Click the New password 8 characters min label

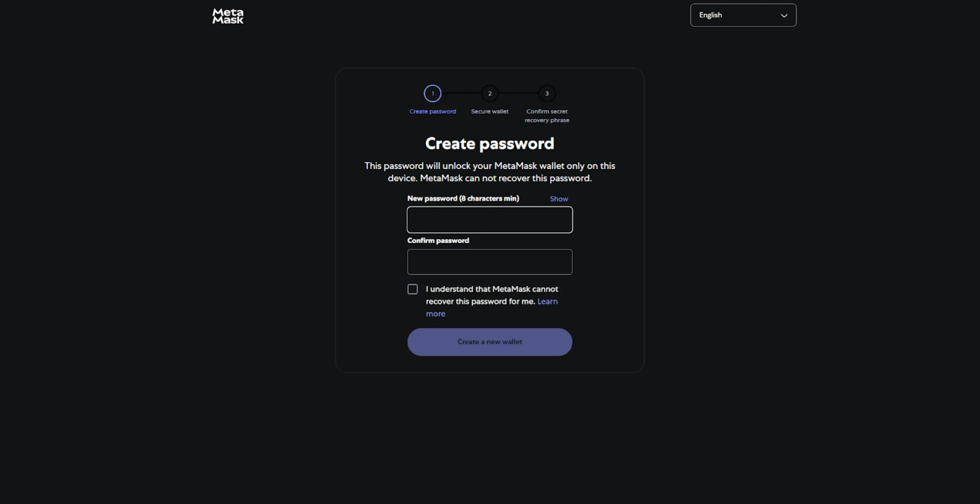click(x=463, y=198)
